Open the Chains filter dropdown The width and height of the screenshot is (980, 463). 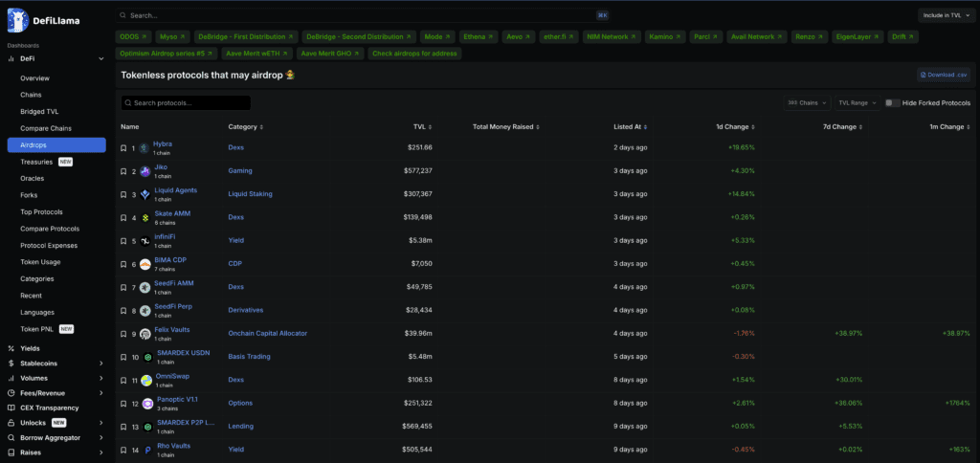pyautogui.click(x=807, y=102)
